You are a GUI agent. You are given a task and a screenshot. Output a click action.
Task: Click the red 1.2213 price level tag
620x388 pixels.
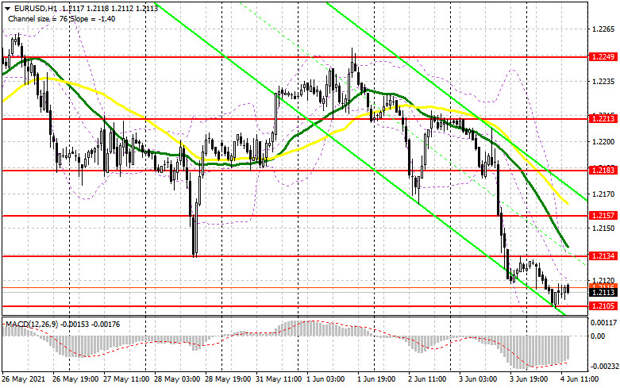point(603,118)
